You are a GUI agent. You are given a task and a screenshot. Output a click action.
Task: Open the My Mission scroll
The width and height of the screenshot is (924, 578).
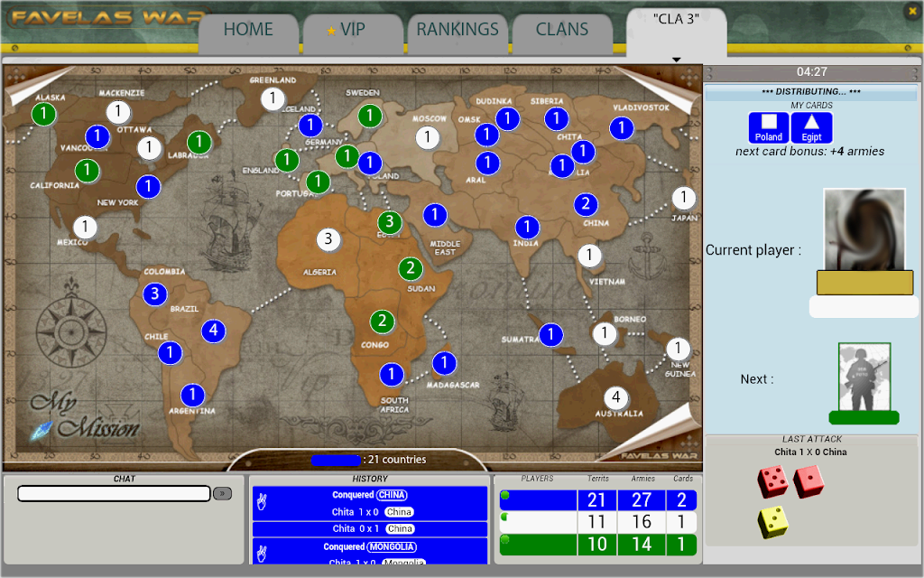[84, 417]
